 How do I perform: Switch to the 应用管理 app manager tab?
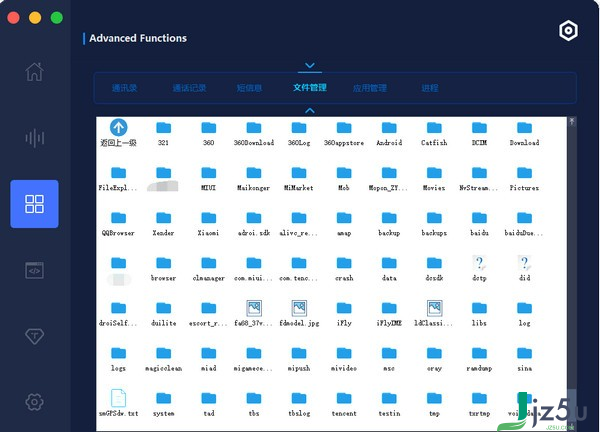pos(370,88)
